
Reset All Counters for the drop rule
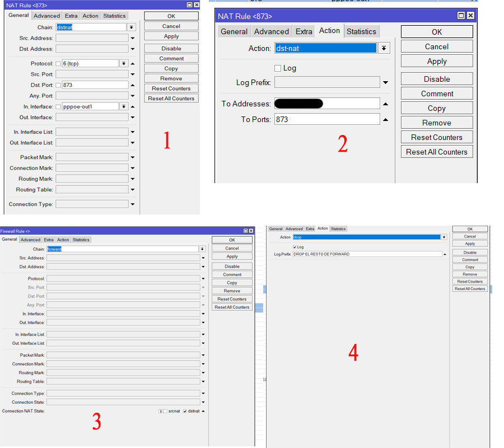coord(469,288)
